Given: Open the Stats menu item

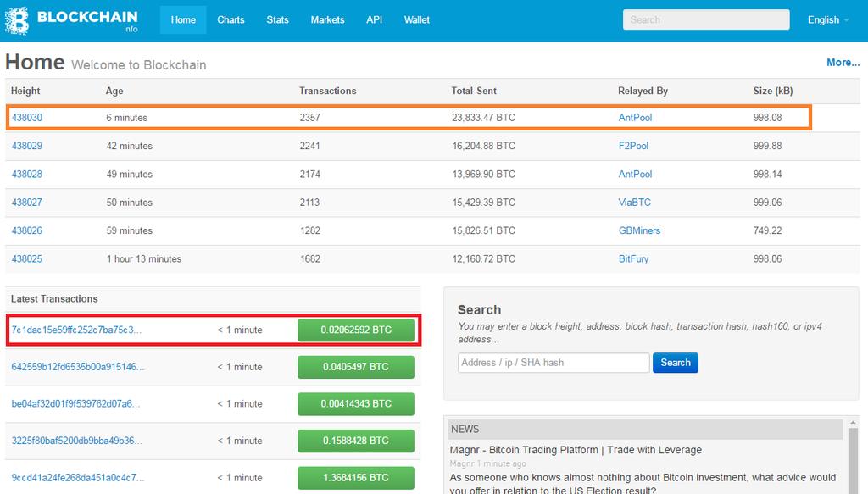Looking at the screenshot, I should coord(277,20).
